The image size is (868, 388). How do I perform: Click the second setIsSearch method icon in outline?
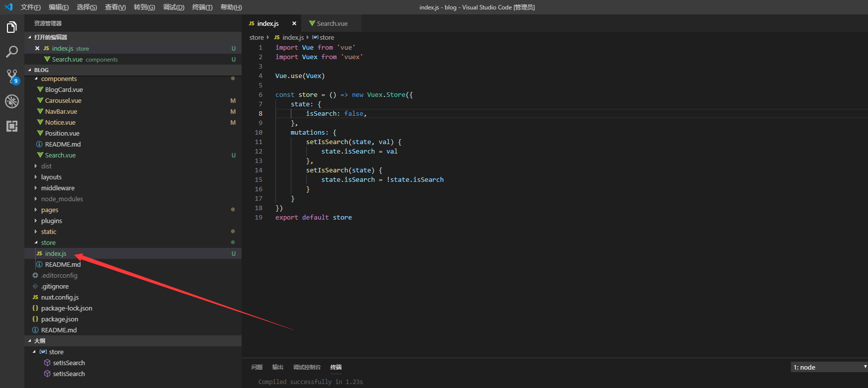47,374
